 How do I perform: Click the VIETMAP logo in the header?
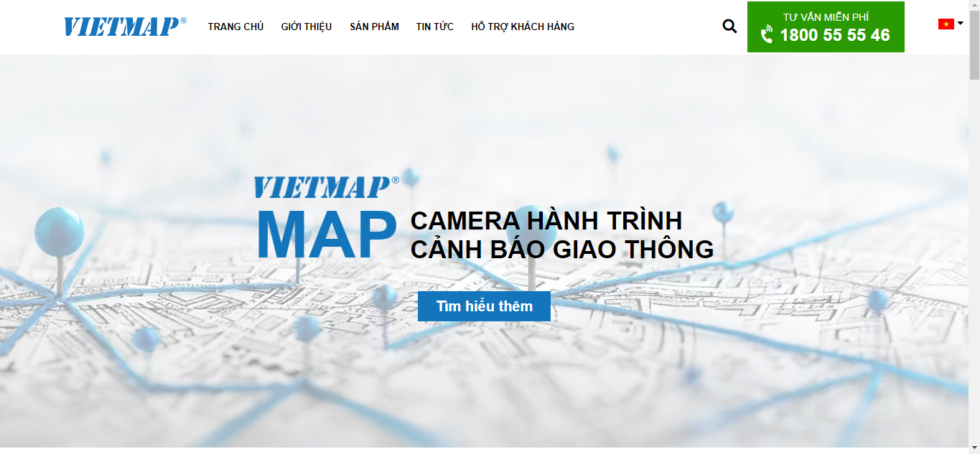click(x=125, y=27)
